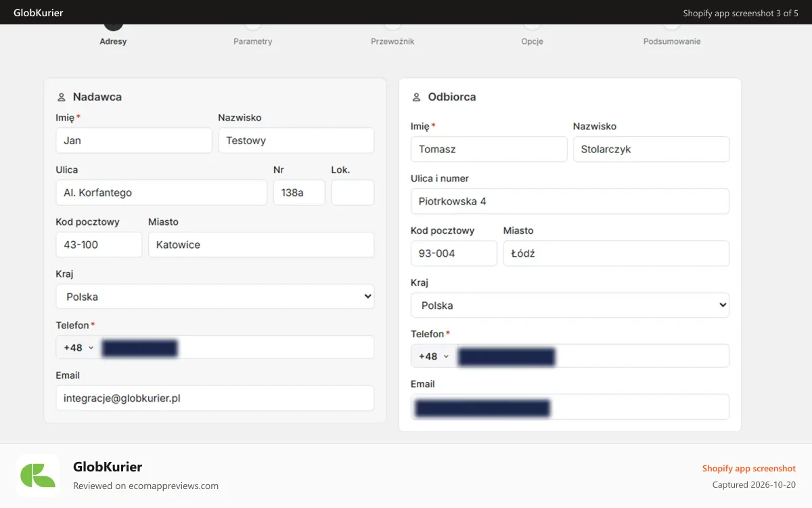Click 'Shopify app screenshot 3 of 5' text
This screenshot has width=812, height=508.
[740, 13]
